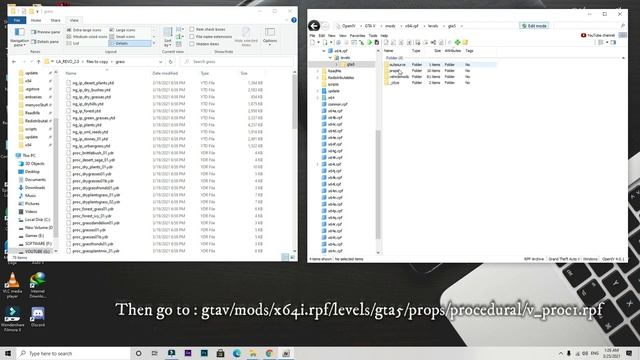Open Home tab in Explorer ribbon
The width and height of the screenshot is (640, 360).
(x=36, y=20)
